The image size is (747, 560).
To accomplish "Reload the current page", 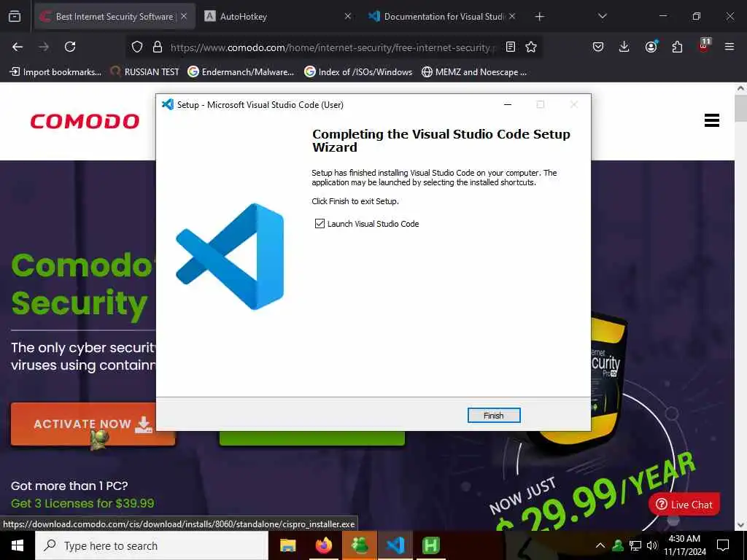I will pyautogui.click(x=70, y=47).
